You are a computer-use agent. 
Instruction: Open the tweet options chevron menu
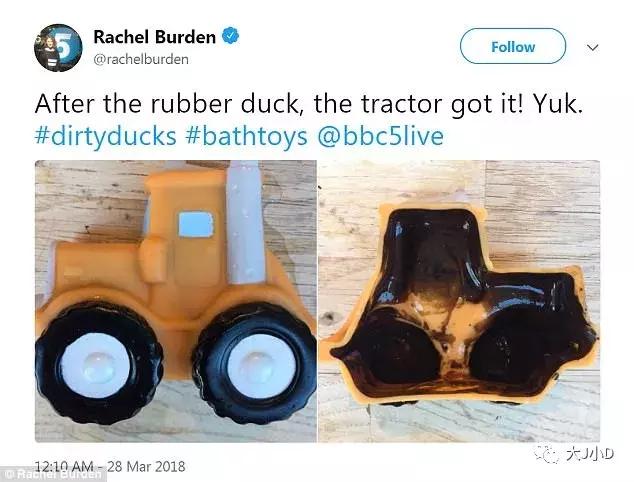(x=592, y=47)
